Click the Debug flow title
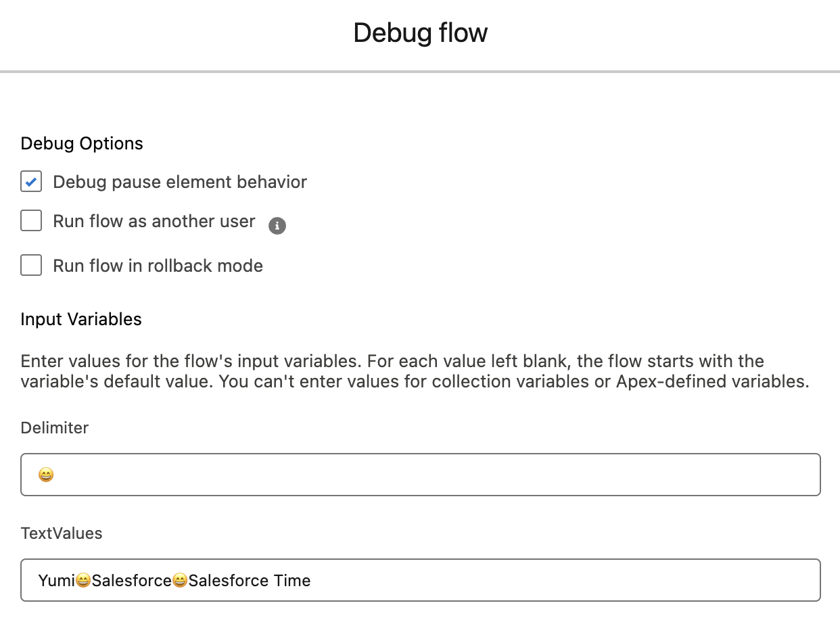The image size is (840, 622). [x=420, y=32]
